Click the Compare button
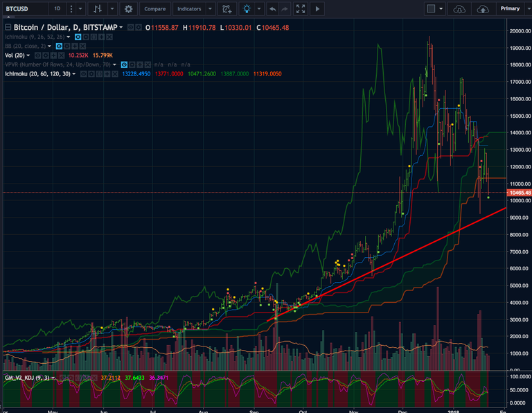This screenshot has height=413, width=532. pyautogui.click(x=154, y=9)
